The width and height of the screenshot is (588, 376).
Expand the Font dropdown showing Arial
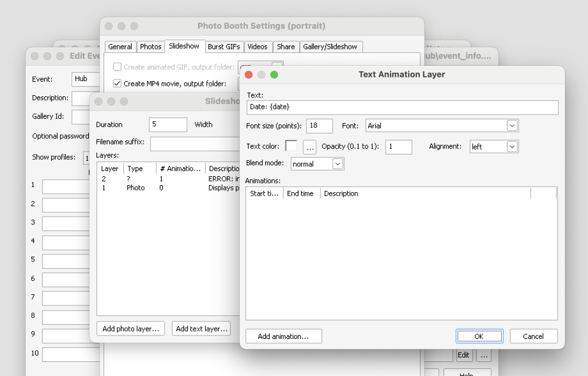point(512,126)
